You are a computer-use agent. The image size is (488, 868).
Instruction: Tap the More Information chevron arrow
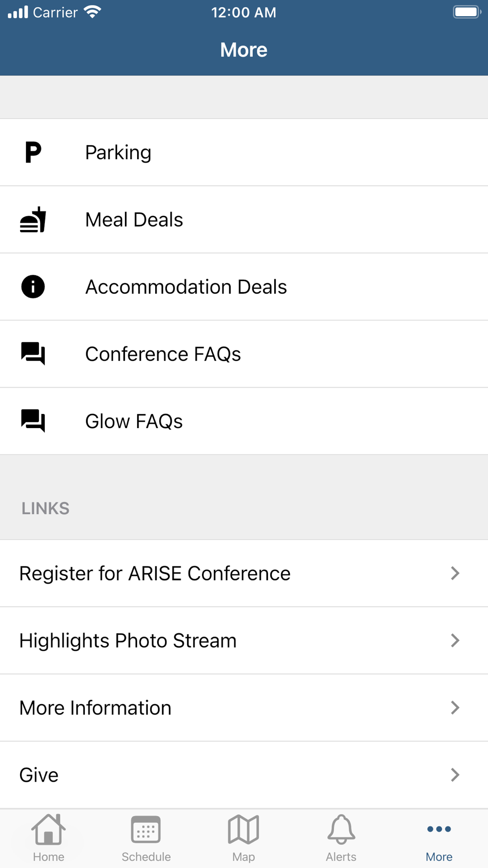click(x=455, y=707)
